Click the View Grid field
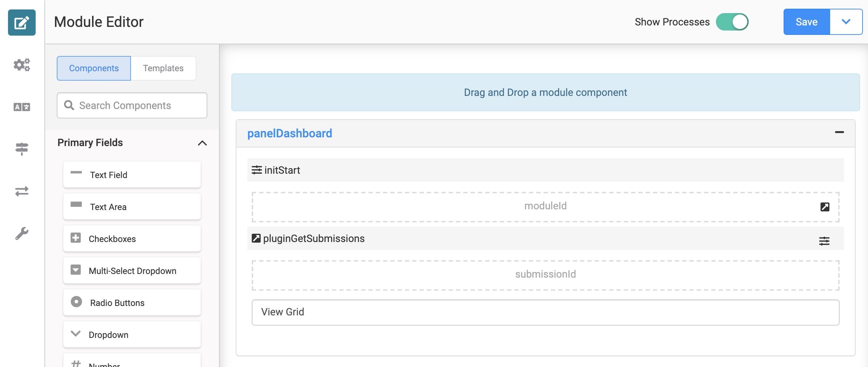The height and width of the screenshot is (367, 868). (x=545, y=312)
